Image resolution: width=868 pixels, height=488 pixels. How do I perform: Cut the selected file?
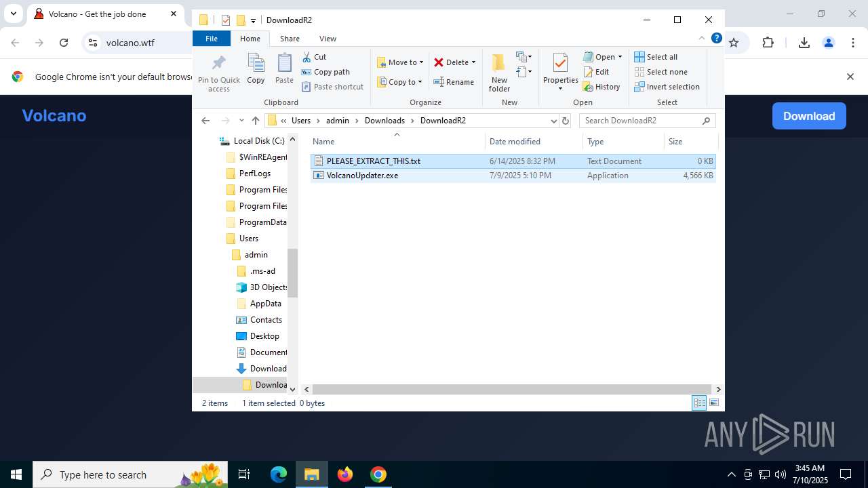pyautogui.click(x=314, y=57)
